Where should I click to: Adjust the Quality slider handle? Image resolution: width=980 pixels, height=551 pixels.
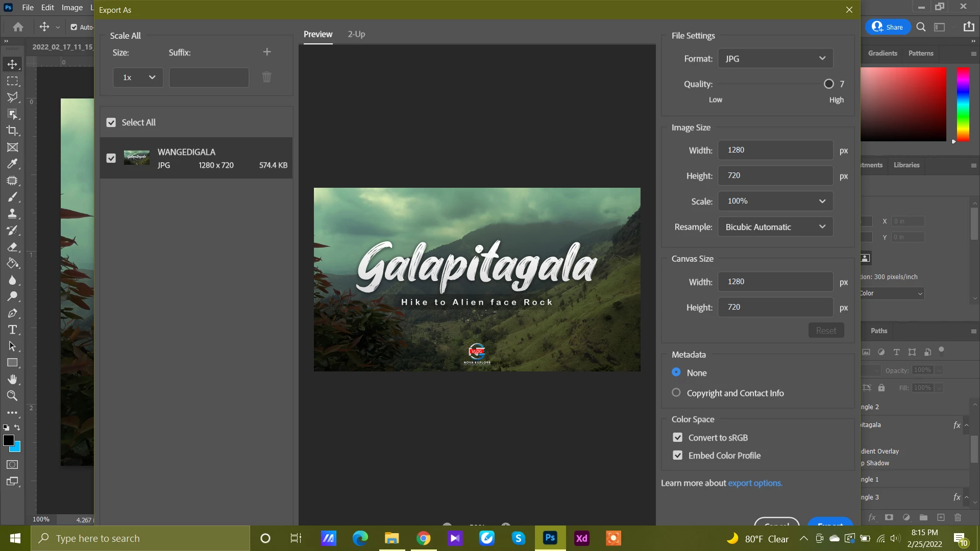828,84
